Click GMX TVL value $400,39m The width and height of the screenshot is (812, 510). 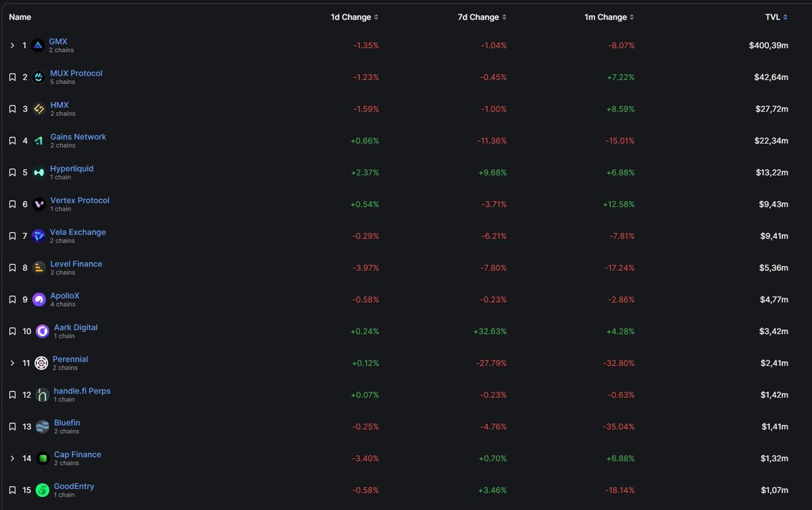click(x=768, y=45)
